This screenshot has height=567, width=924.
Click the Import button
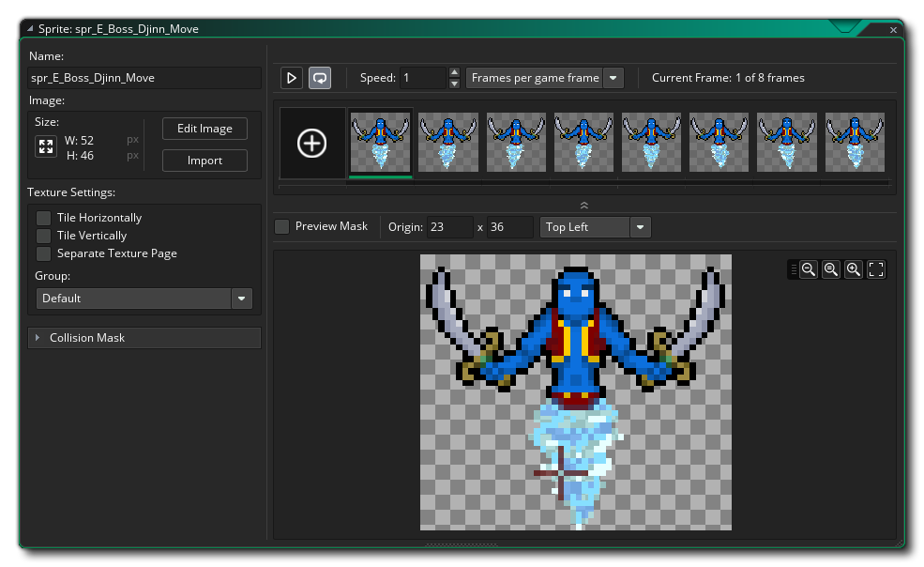tap(204, 161)
